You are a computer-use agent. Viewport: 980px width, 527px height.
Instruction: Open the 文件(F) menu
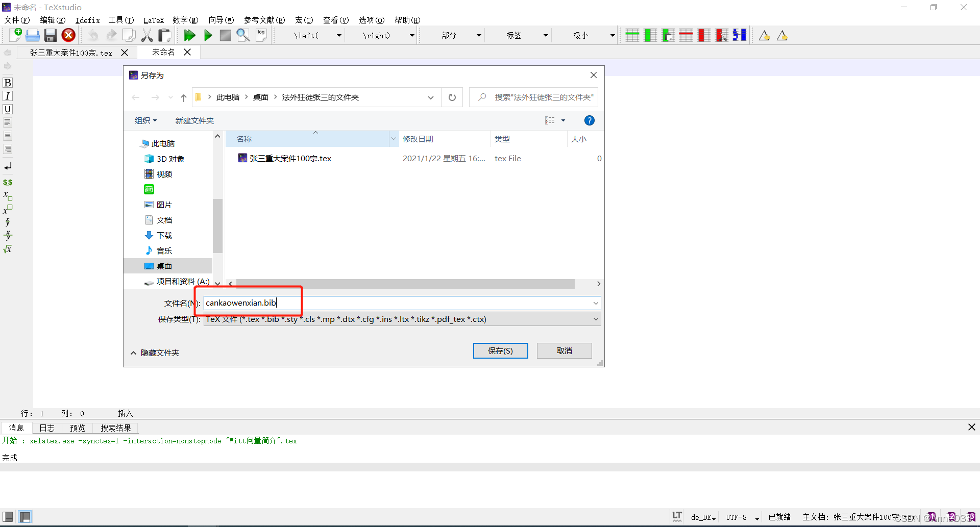[17, 20]
